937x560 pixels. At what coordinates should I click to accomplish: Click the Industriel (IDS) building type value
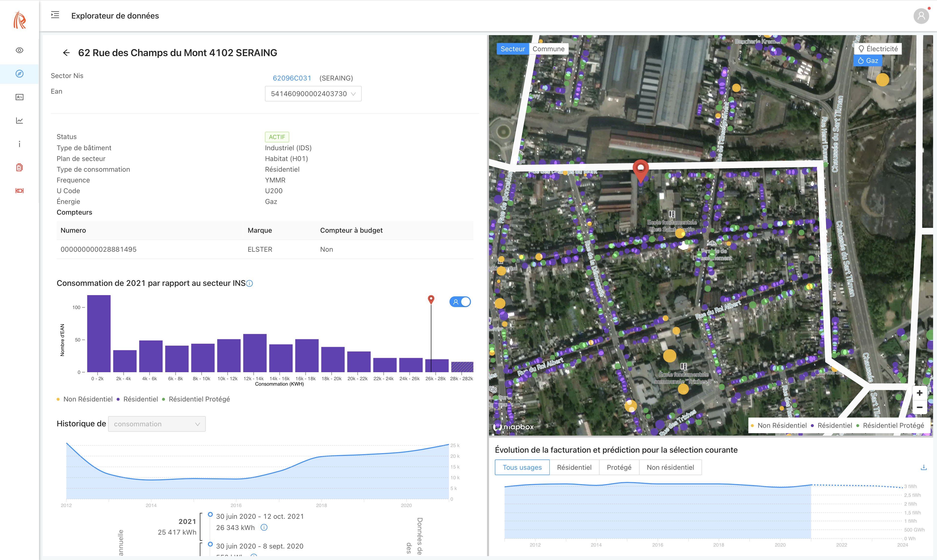(x=288, y=148)
